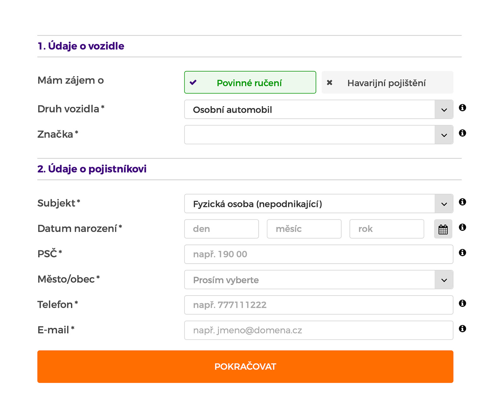View info icon for E-mail field

tap(462, 329)
